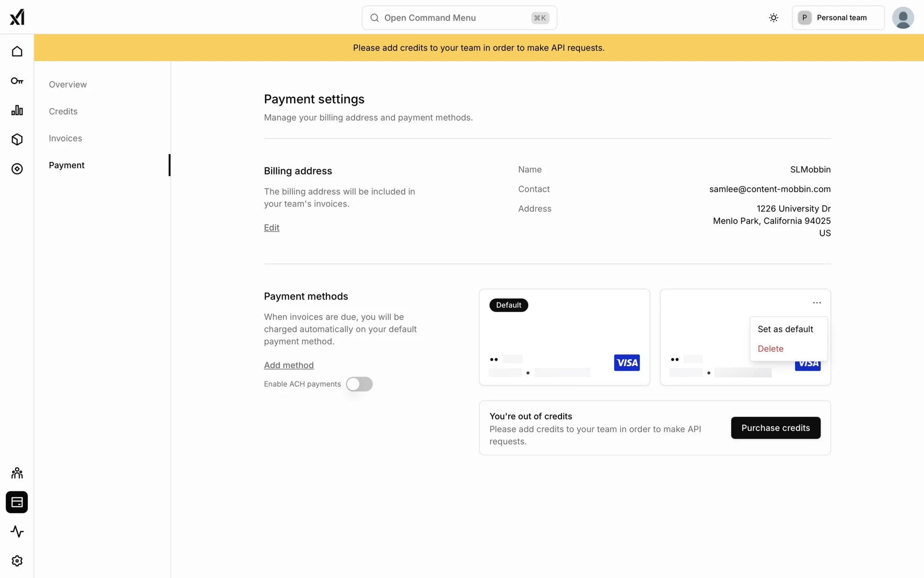Choose Delete from the card menu

pyautogui.click(x=770, y=349)
